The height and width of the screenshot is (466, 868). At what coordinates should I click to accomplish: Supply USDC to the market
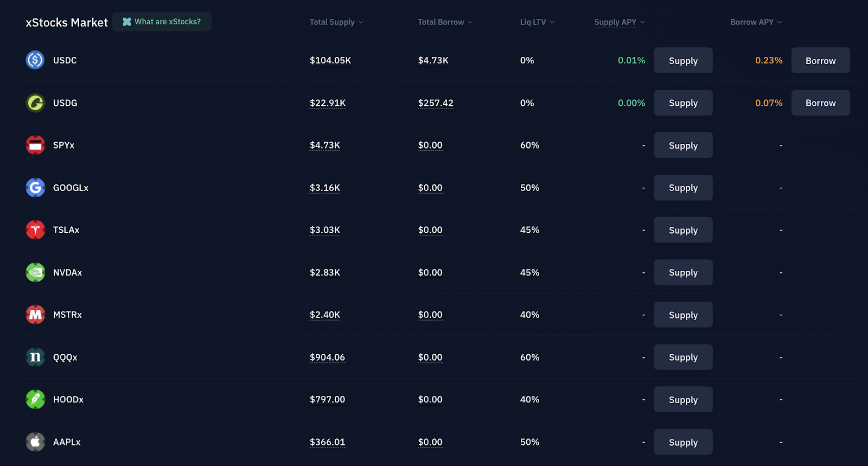[683, 60]
